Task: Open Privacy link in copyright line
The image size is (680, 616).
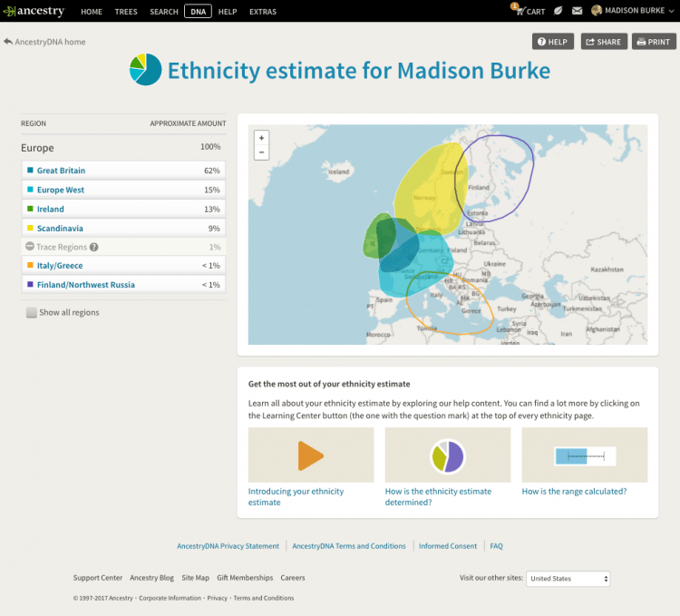Action: (217, 598)
